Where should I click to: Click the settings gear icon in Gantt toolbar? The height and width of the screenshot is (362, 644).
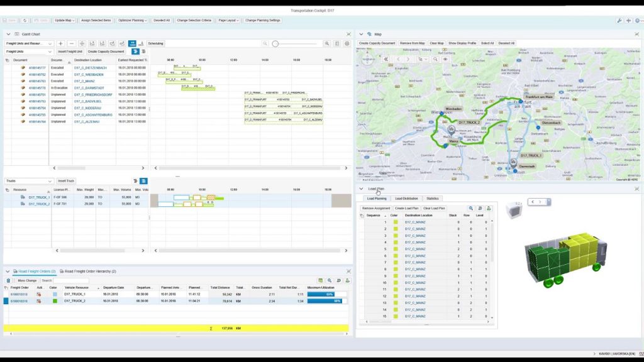click(x=347, y=44)
